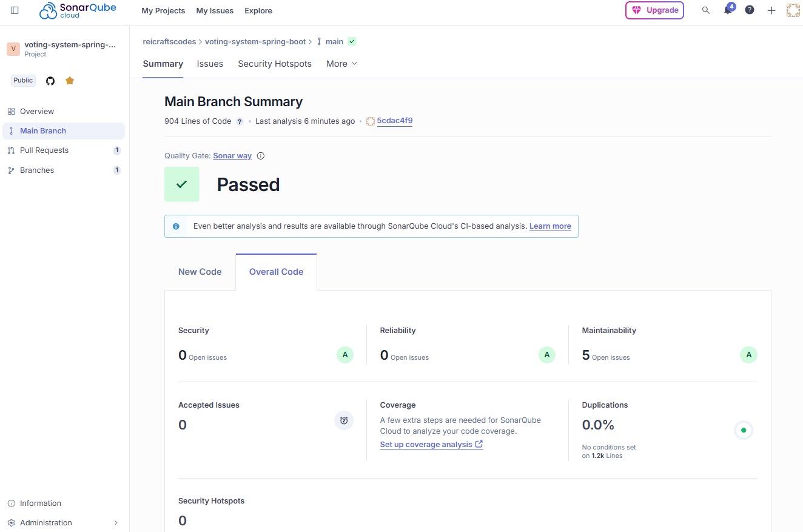The height and width of the screenshot is (532, 803).
Task: Switch to the Issues tab
Action: coord(210,63)
